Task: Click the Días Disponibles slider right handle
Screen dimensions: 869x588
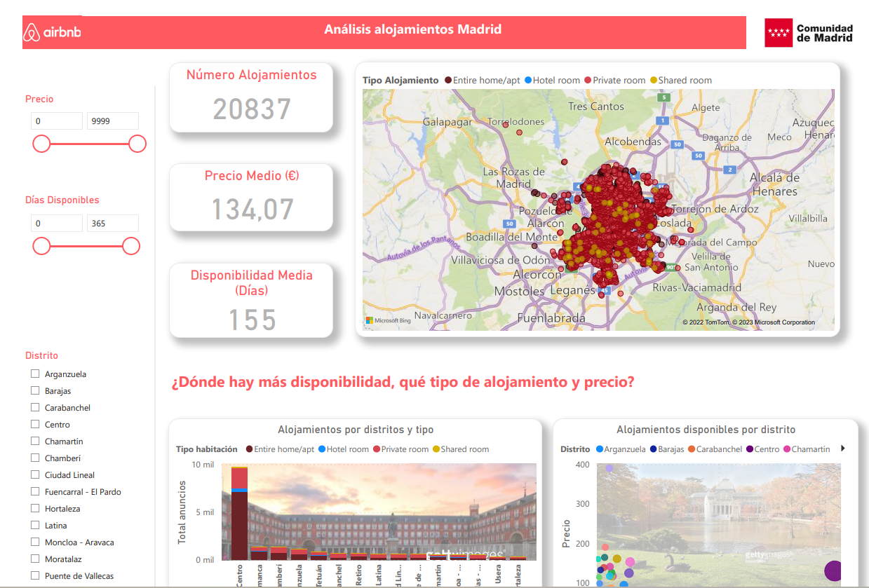Action: click(x=131, y=246)
